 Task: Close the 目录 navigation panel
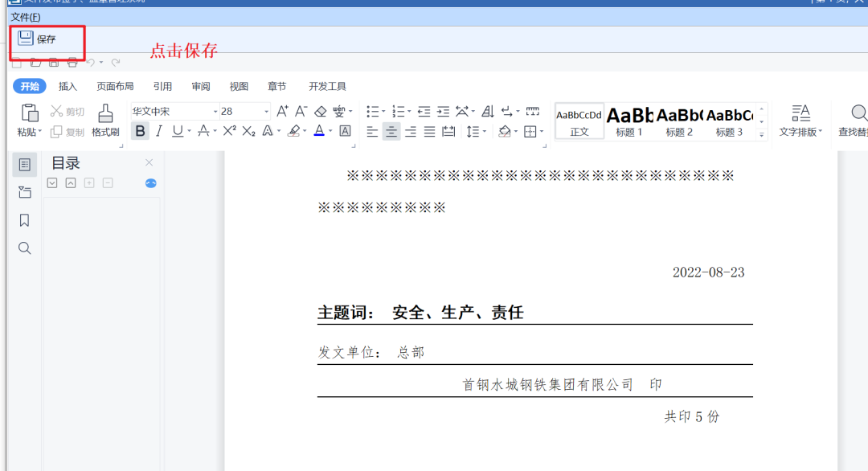(x=149, y=162)
